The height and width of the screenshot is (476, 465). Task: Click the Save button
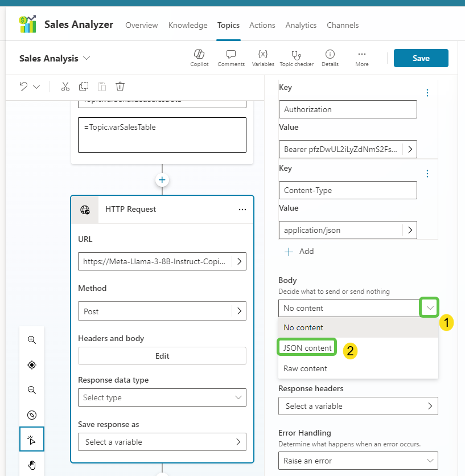click(421, 58)
